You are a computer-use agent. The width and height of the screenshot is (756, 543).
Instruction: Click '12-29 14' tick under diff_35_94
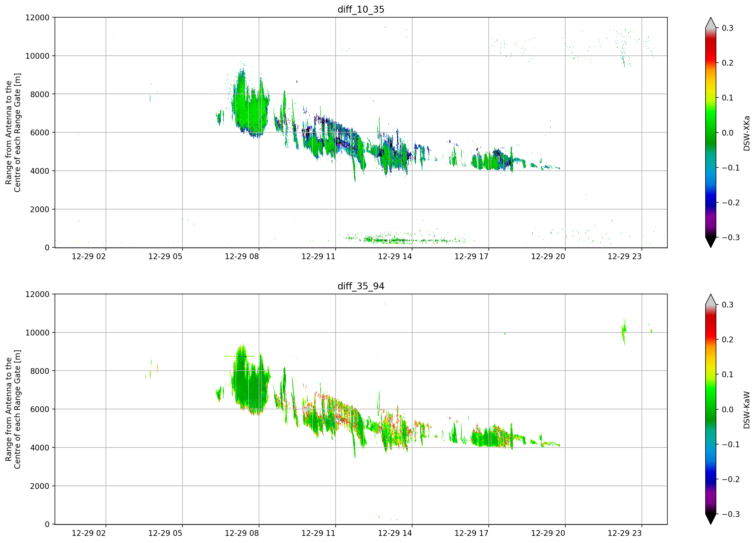click(x=395, y=533)
